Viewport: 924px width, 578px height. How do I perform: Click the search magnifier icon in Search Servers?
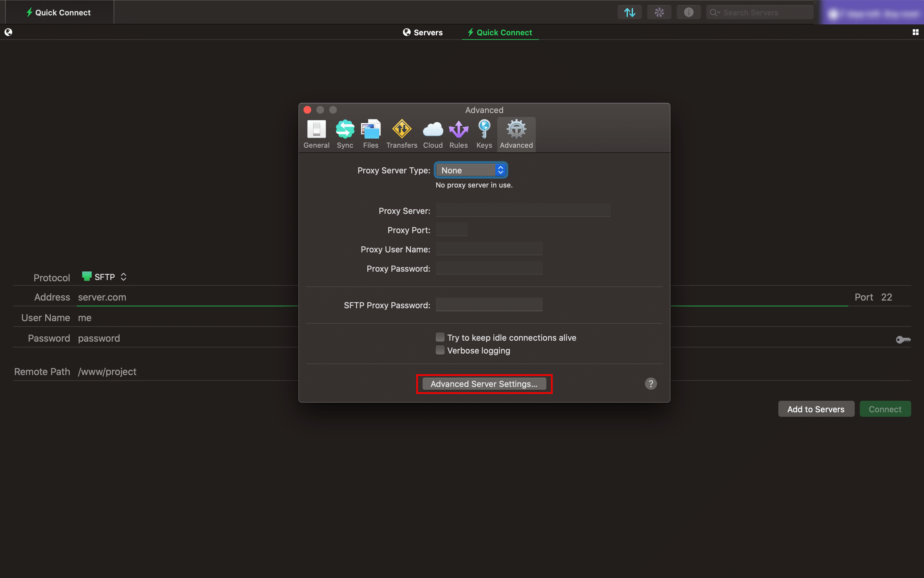[x=713, y=13]
